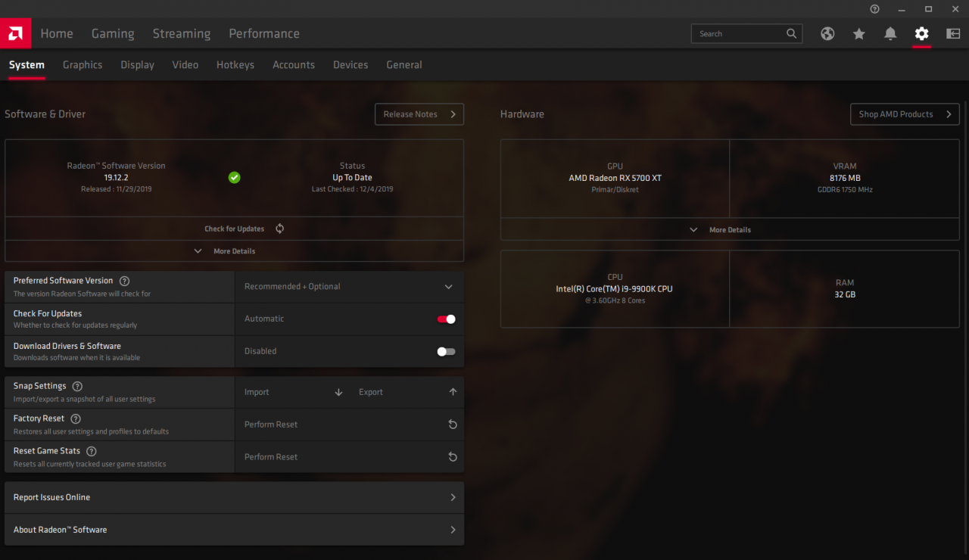Viewport: 969px width, 560px height.
Task: Click the RAM 32 GB value
Action: [845, 294]
